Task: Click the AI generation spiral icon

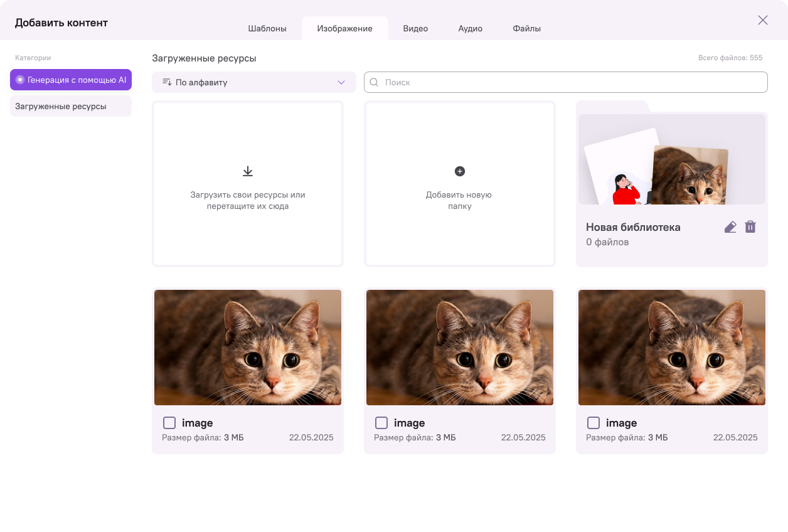Action: click(20, 80)
